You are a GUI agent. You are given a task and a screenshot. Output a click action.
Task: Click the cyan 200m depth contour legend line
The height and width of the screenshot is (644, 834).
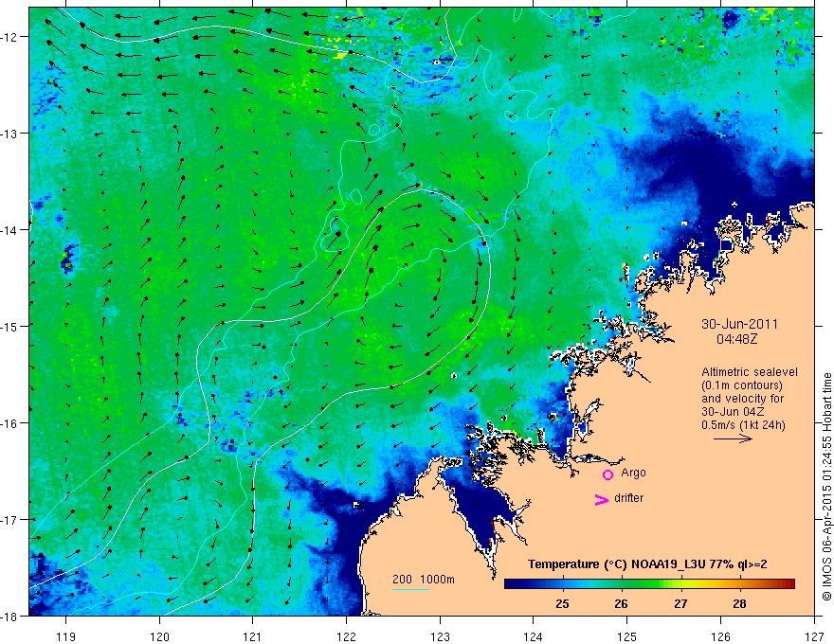[411, 589]
